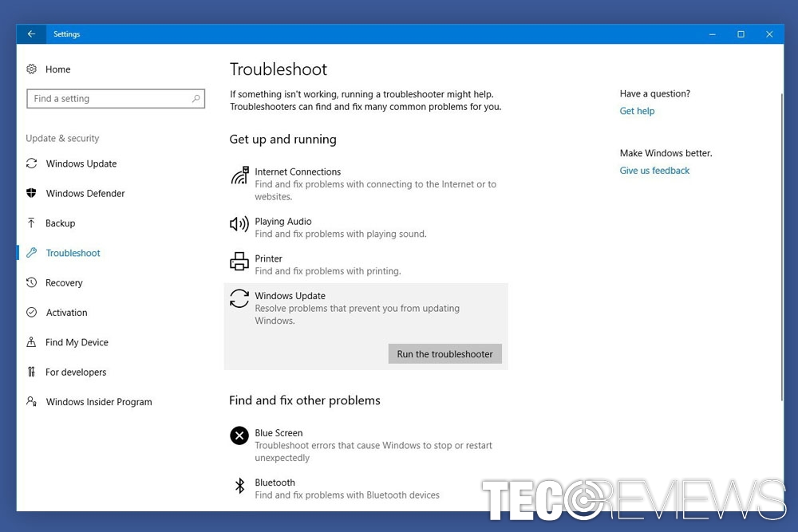Select the Printer troubleshooter title
The image size is (798, 532).
268,258
